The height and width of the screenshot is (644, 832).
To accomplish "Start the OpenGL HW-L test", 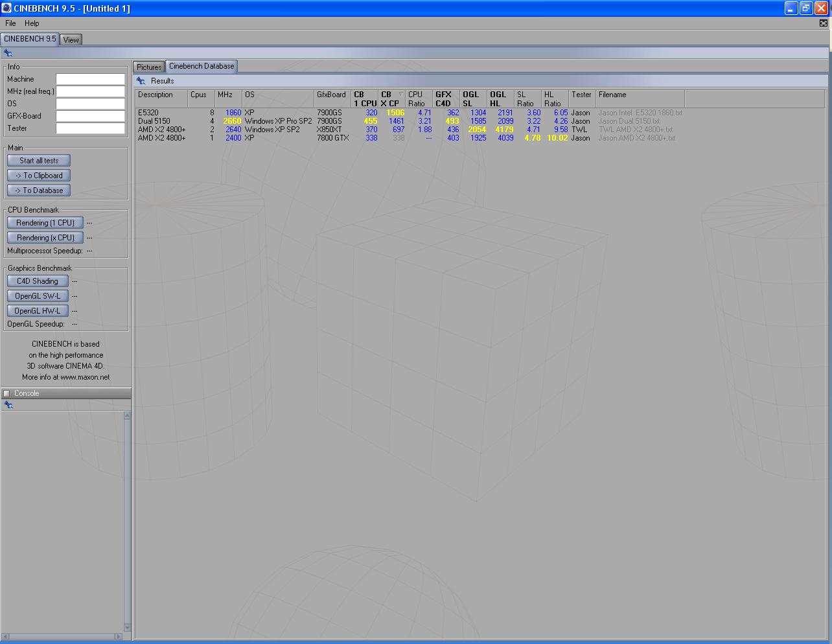I will (x=38, y=311).
